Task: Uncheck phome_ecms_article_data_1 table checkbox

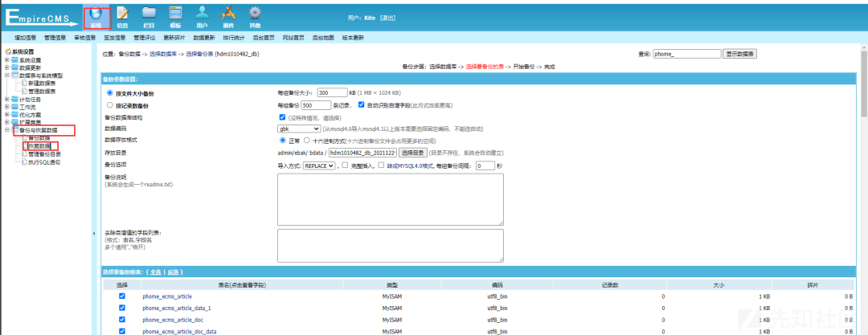Action: pyautogui.click(x=122, y=308)
